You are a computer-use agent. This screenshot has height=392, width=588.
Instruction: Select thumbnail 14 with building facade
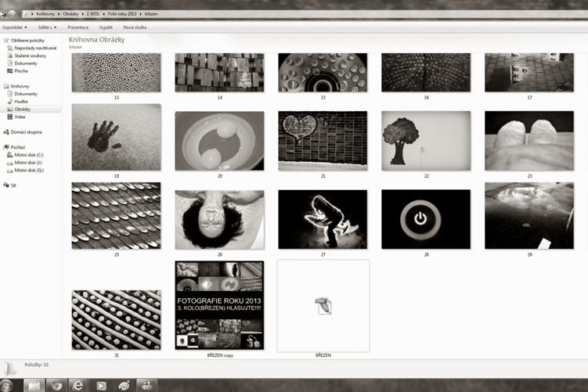pos(219,72)
